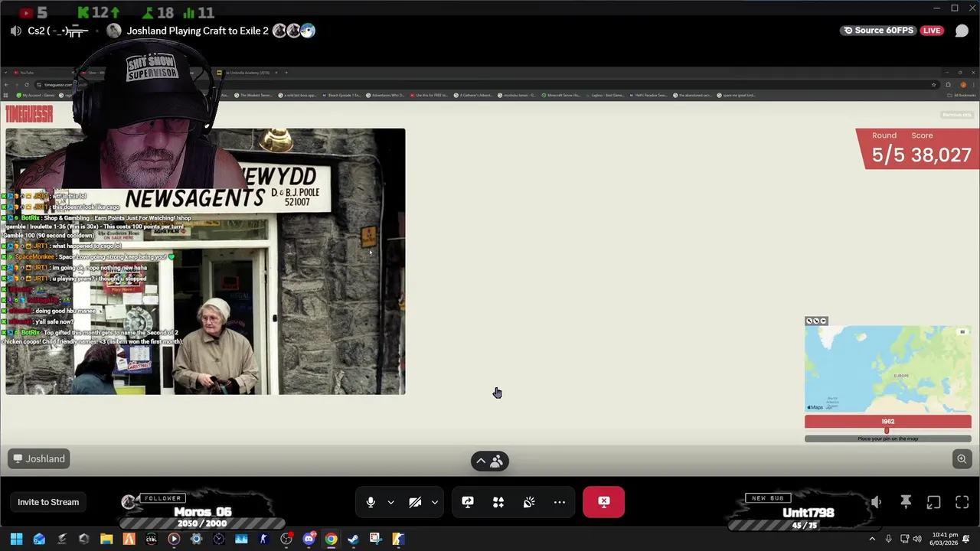Image resolution: width=980 pixels, height=551 pixels.
Task: Open Steam from the taskbar
Action: tap(353, 539)
